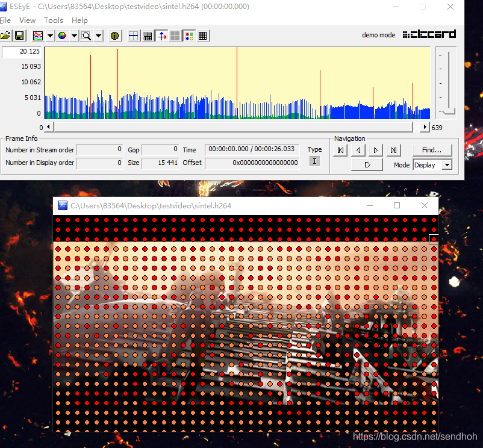
Task: Close the ESEyE main window
Action: [x=450, y=7]
